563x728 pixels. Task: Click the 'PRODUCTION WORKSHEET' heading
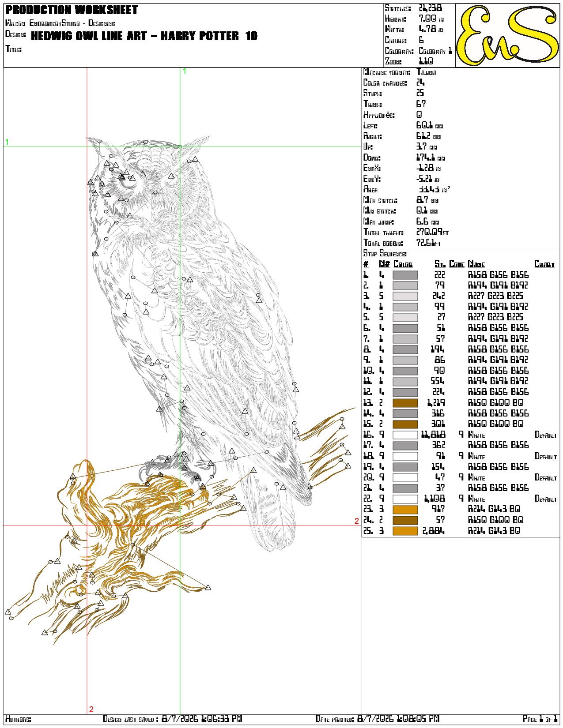tap(72, 10)
